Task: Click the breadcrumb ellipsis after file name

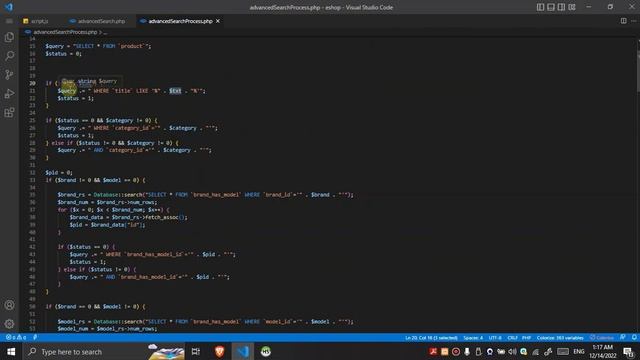Action: pos(105,32)
